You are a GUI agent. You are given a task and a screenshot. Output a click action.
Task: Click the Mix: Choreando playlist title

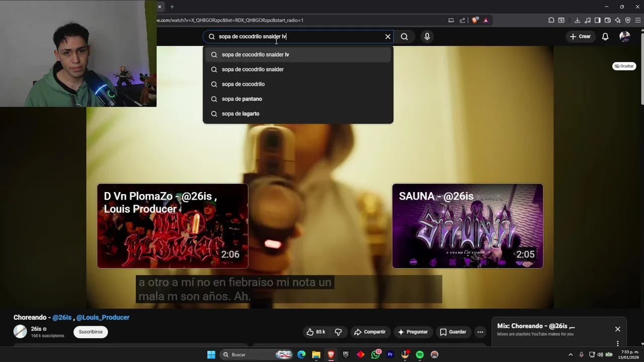[536, 326]
